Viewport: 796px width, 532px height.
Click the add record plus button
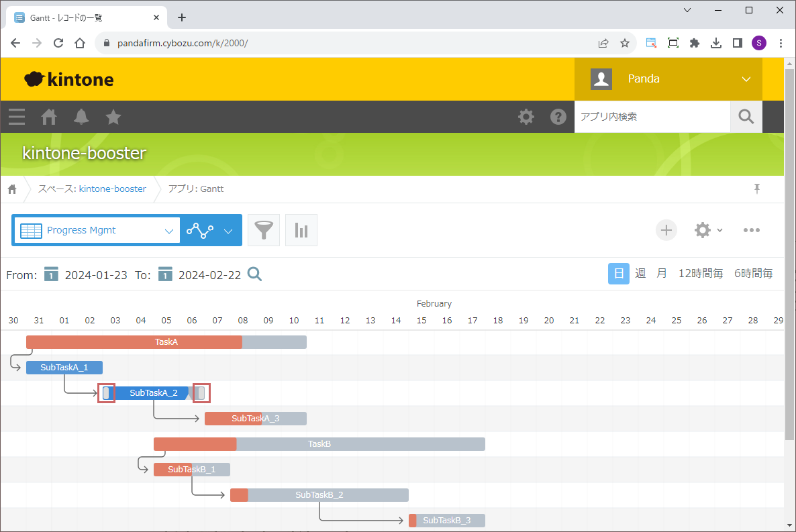666,230
